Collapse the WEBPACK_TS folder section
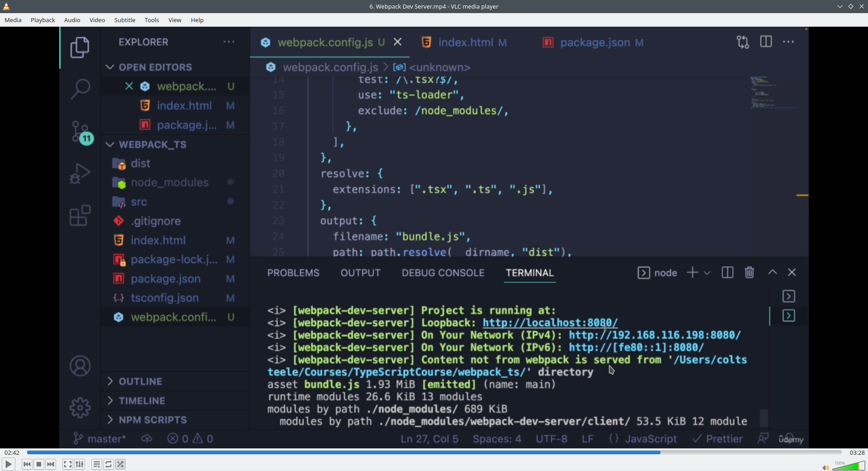The image size is (868, 471). coord(109,144)
